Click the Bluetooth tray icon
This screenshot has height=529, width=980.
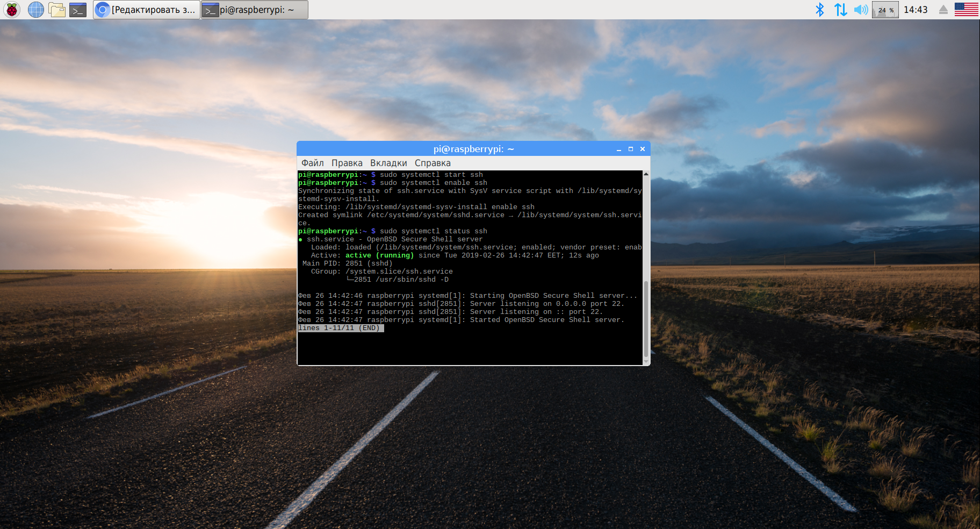819,10
